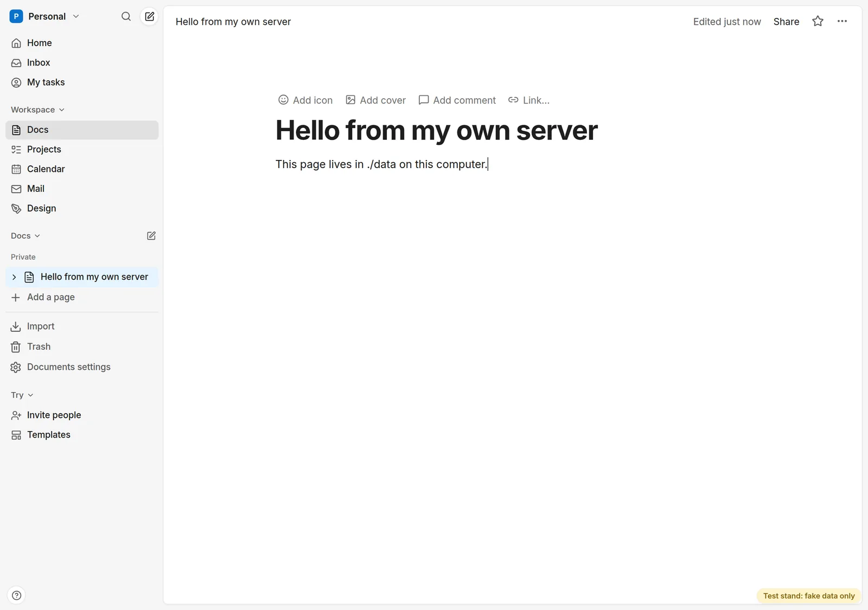This screenshot has width=868, height=610.
Task: Click the Add icon smiley button
Action: pos(305,100)
